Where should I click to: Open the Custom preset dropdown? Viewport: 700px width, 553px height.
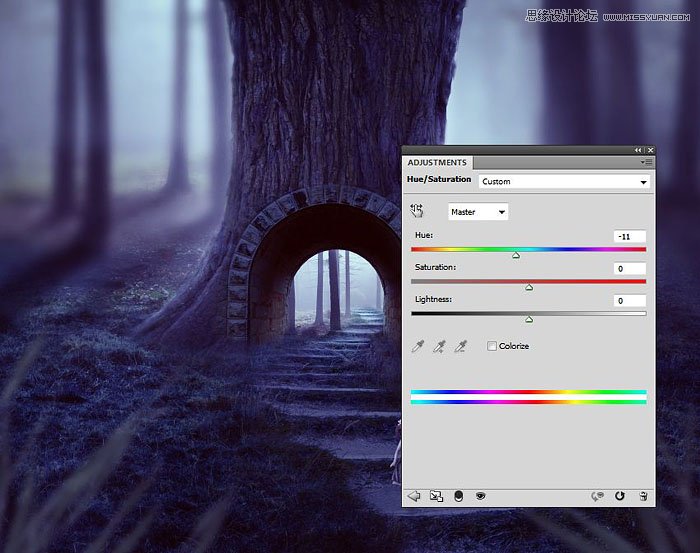coord(564,182)
